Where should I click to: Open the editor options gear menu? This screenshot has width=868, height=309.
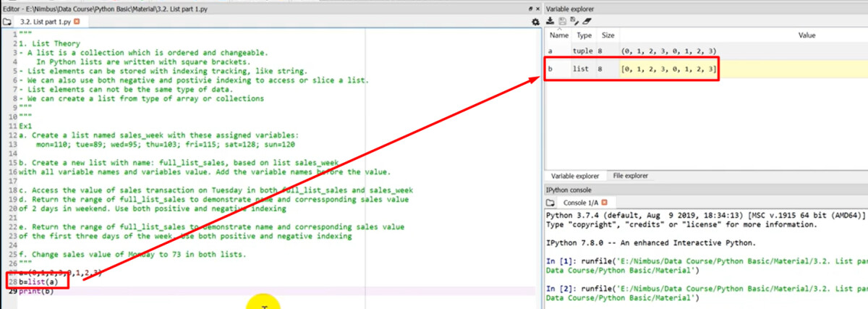[535, 22]
